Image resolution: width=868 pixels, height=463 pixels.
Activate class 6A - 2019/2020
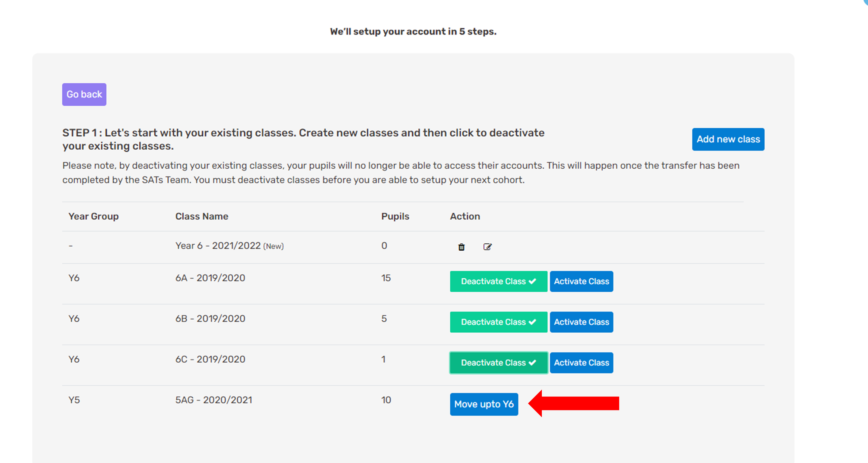click(x=581, y=281)
